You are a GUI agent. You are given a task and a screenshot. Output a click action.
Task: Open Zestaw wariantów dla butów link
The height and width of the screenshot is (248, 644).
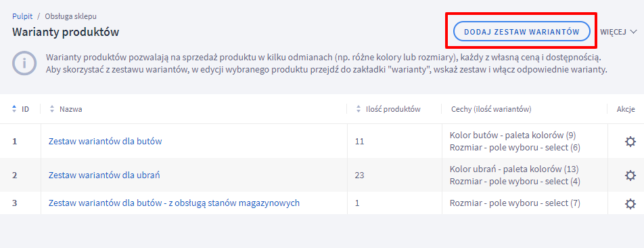click(105, 142)
